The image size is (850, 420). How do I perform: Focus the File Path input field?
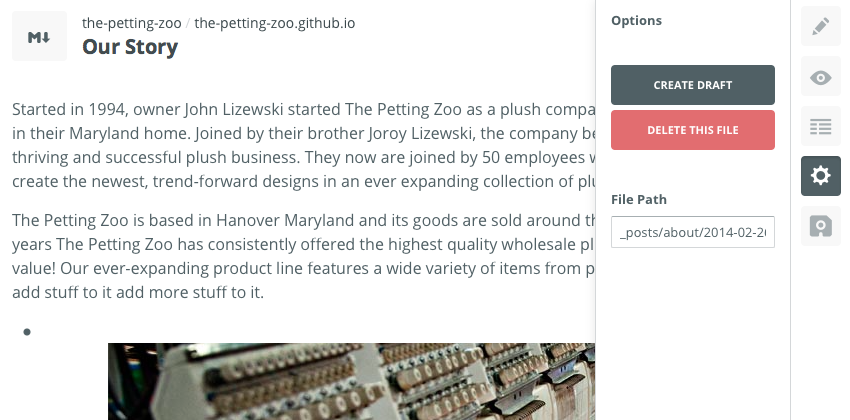pyautogui.click(x=692, y=232)
